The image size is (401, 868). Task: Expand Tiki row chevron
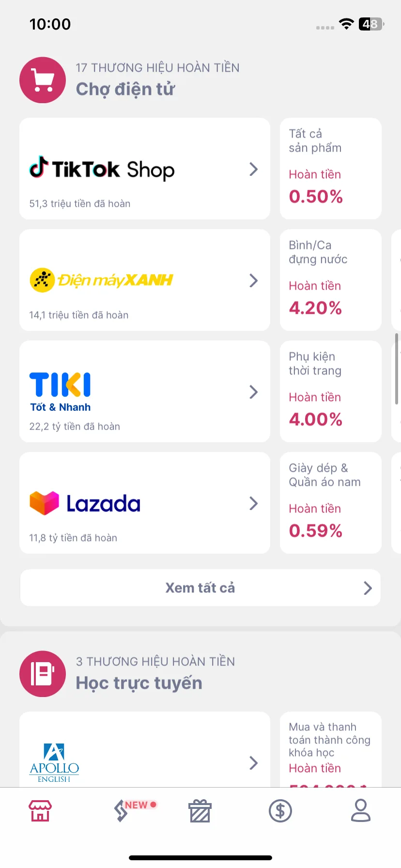pos(253,392)
